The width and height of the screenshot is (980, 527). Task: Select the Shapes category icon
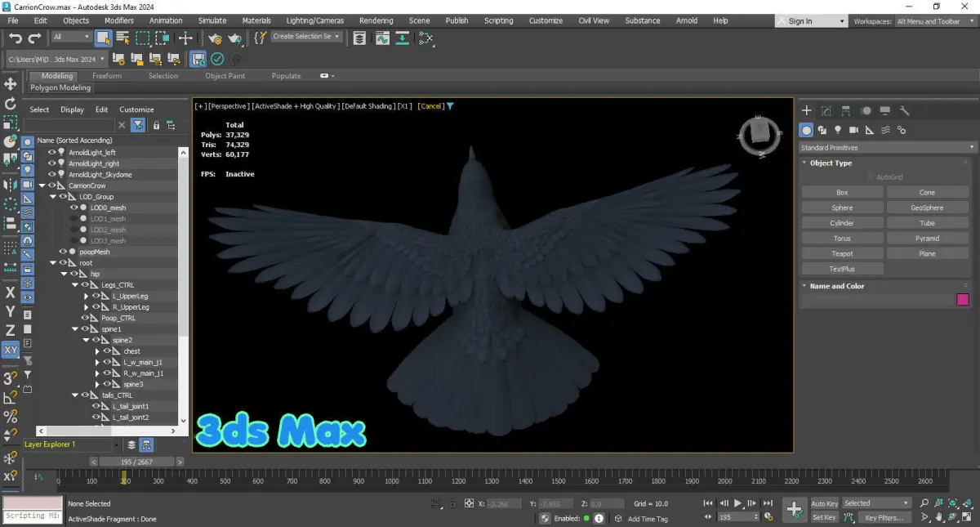(x=822, y=130)
